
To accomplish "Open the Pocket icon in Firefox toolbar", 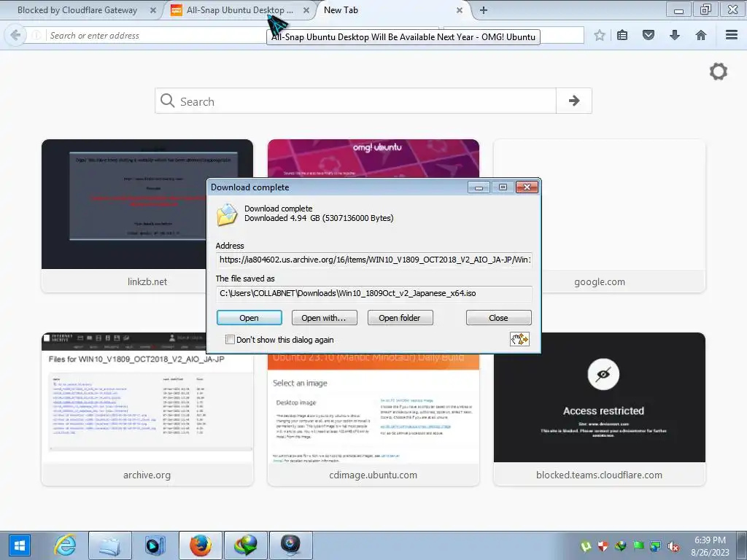I will [649, 35].
